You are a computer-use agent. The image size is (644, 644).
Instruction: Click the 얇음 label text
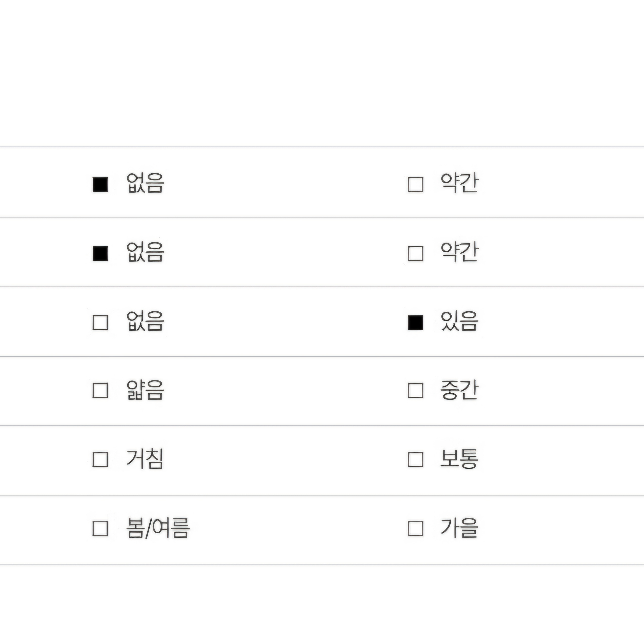coord(145,390)
